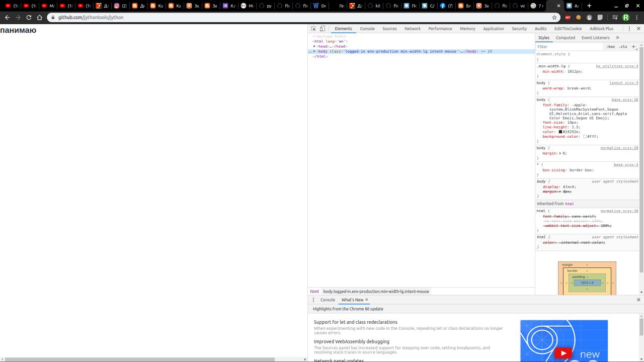Expand the margin shorthand triangle
This screenshot has width=644, height=362.
point(560,153)
